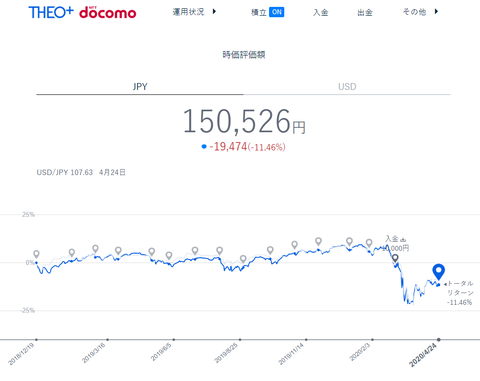Click the gray pin marker near 2020/2/3
This screenshot has height=381, width=480.
[369, 243]
